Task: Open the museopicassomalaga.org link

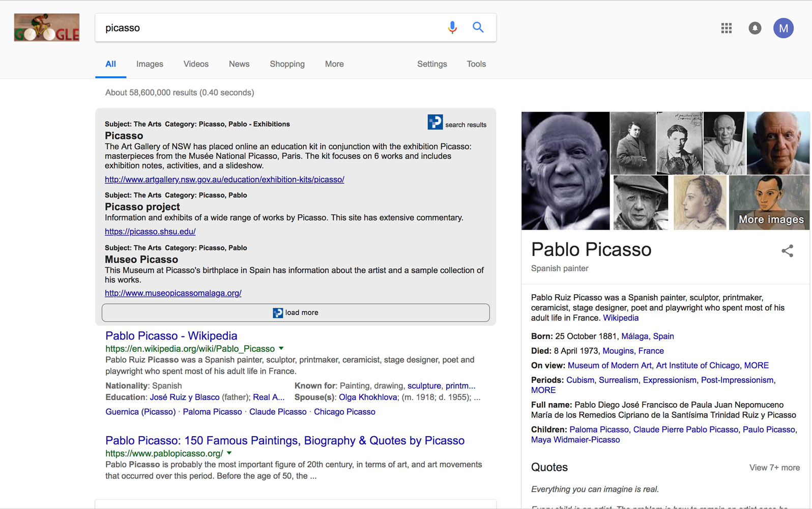Action: [173, 293]
